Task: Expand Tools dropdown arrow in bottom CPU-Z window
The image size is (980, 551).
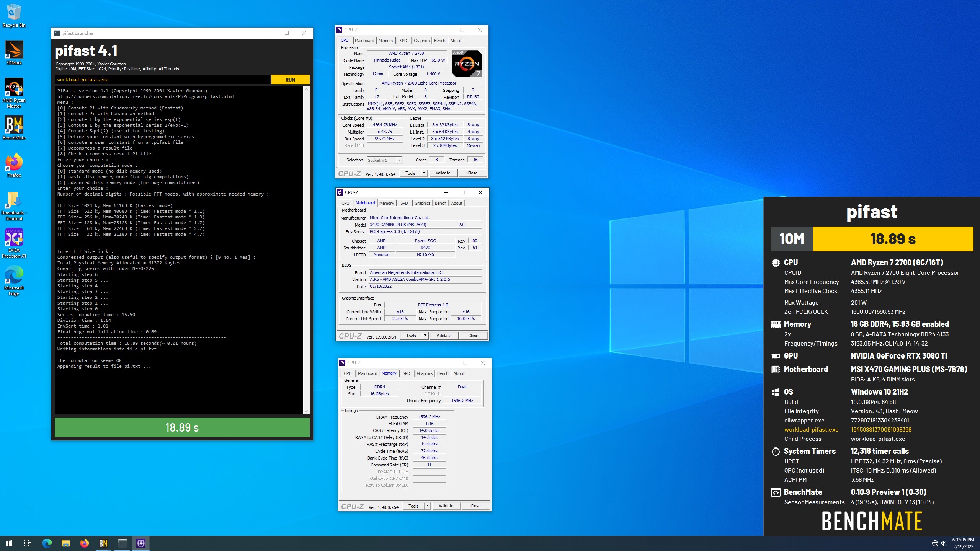Action: pos(427,506)
